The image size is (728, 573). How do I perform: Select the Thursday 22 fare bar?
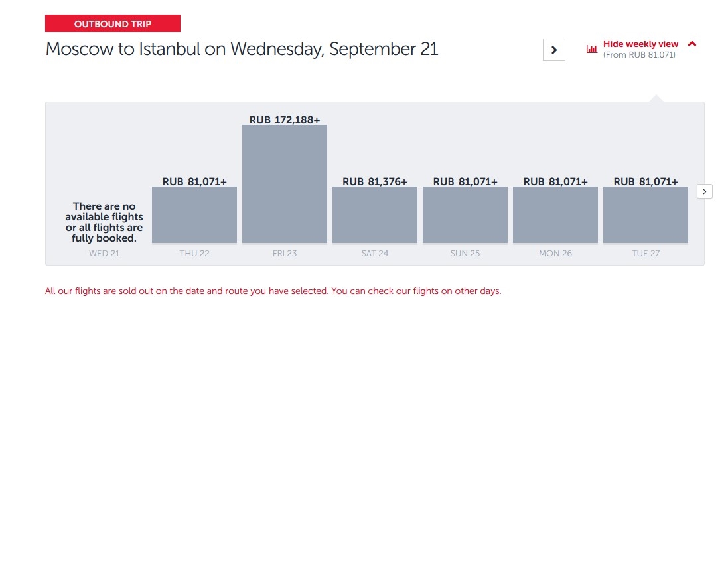pyautogui.click(x=194, y=215)
